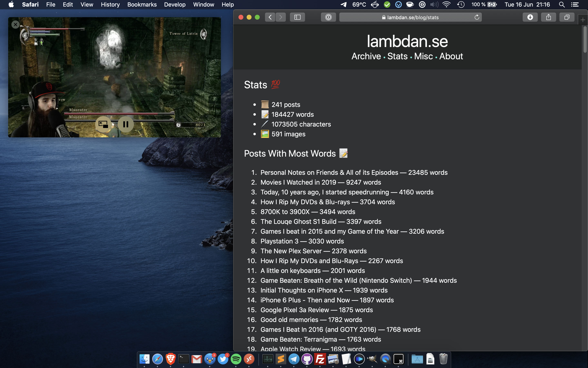
Task: Open Sublime Text from the Dock
Action: click(281, 359)
